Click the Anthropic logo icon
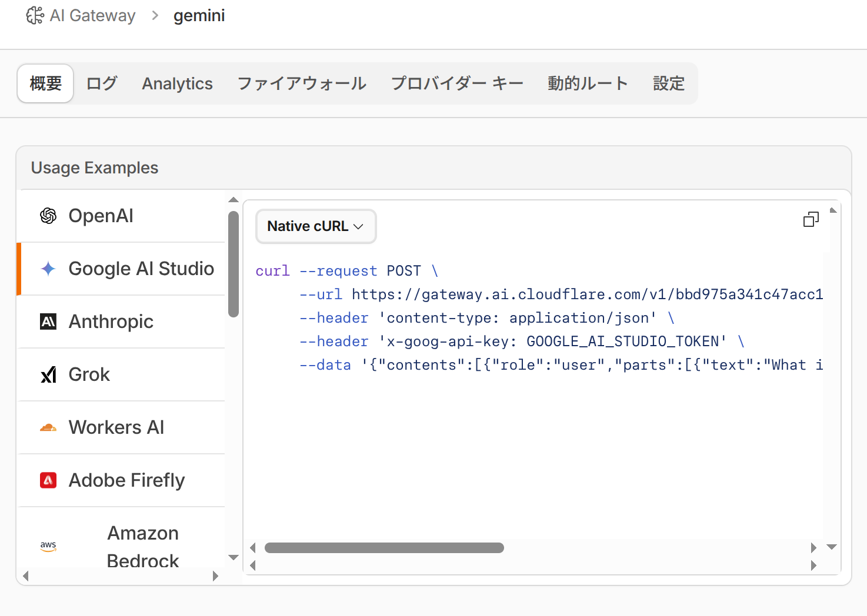 [x=48, y=322]
